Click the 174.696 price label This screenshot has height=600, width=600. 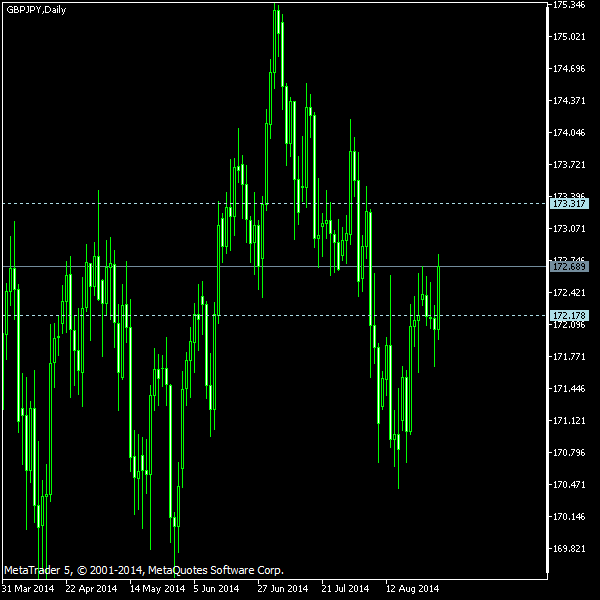point(569,69)
